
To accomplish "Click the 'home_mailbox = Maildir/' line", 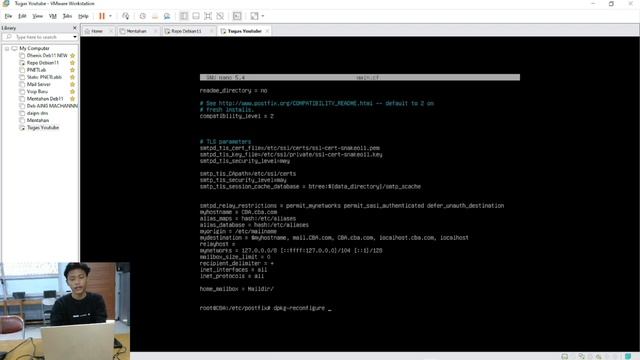I will pos(237,289).
